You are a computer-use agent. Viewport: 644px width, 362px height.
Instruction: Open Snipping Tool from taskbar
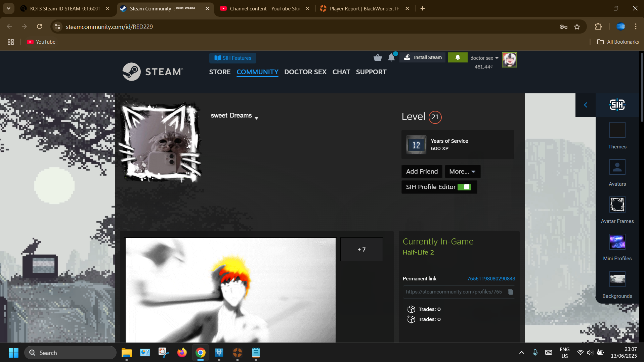164,353
